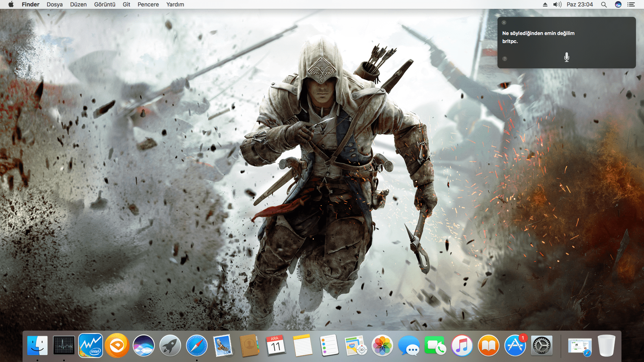Open App Store with update badge
The width and height of the screenshot is (644, 362).
point(515,346)
